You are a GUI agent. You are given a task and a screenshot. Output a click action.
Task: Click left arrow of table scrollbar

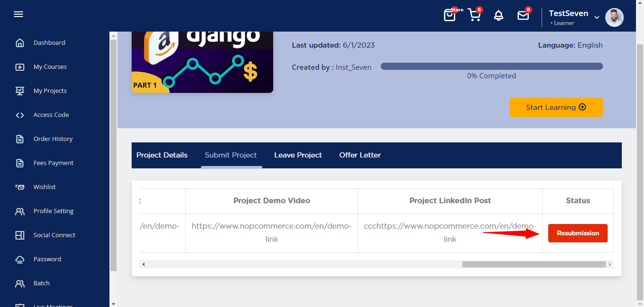pyautogui.click(x=143, y=265)
